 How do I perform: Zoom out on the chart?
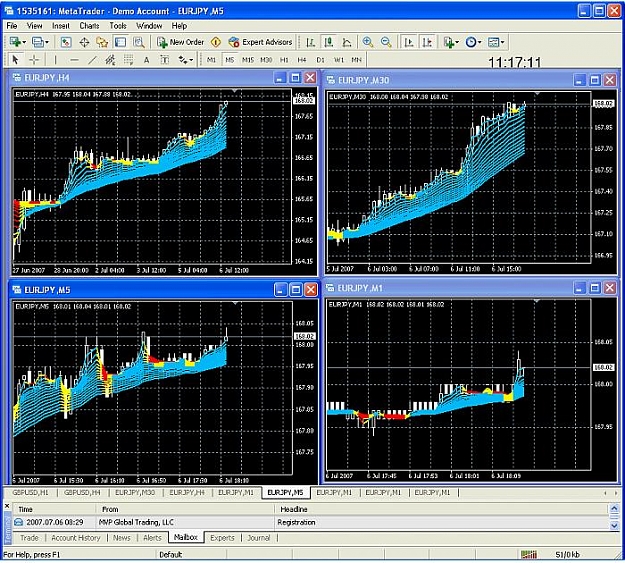click(x=386, y=42)
